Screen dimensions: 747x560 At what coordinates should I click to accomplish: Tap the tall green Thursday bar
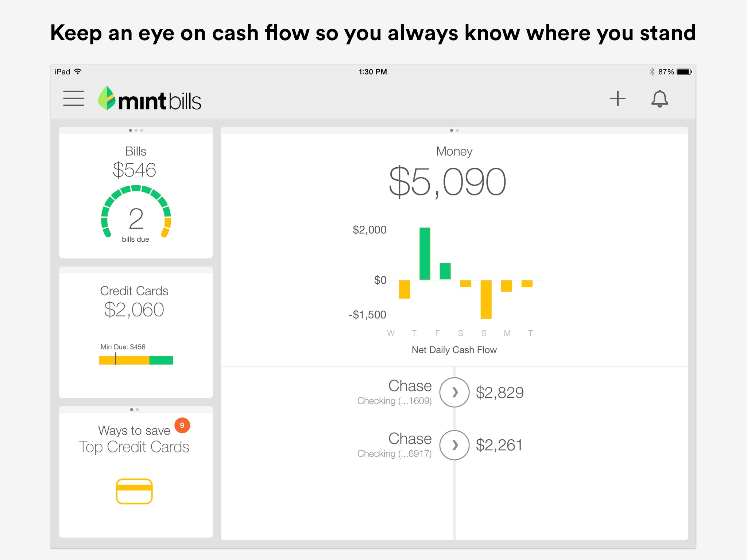(x=425, y=253)
